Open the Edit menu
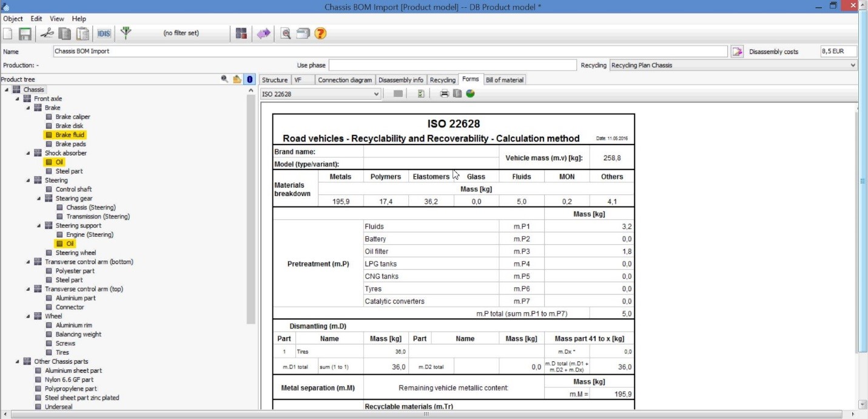868x419 pixels. click(x=36, y=19)
